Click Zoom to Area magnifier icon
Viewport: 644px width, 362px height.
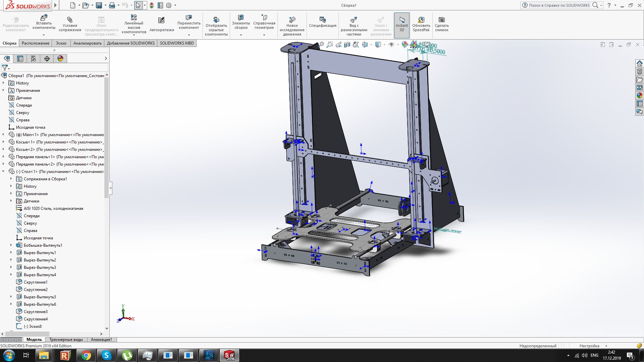330,44
